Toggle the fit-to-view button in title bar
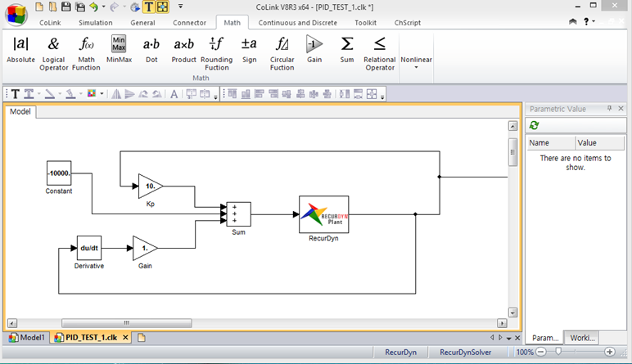The image size is (632, 364). click(162, 7)
